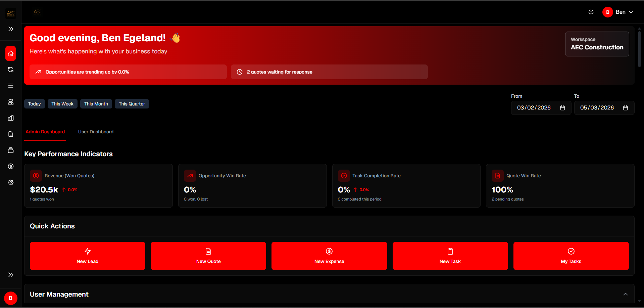Screen dimensions: 644x308
Task: Click the red B avatar in header
Action: click(608, 12)
